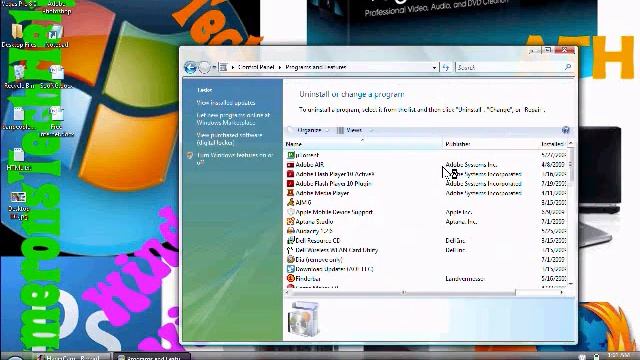Sort by the Publisher column header

click(491, 144)
